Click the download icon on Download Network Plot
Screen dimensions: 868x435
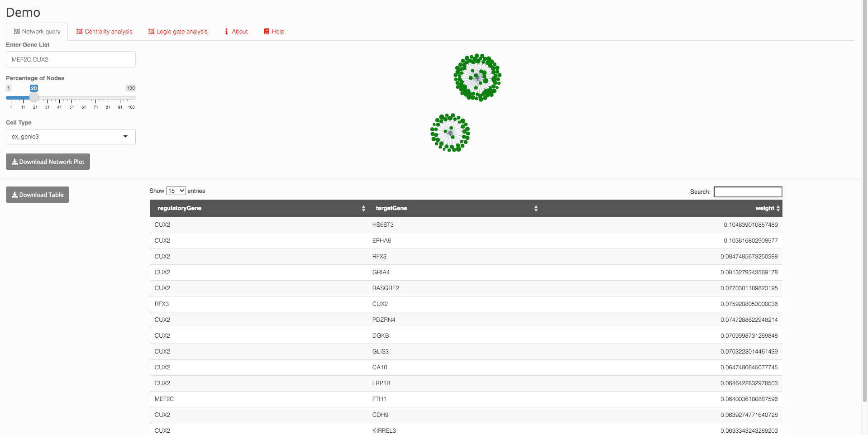[14, 162]
